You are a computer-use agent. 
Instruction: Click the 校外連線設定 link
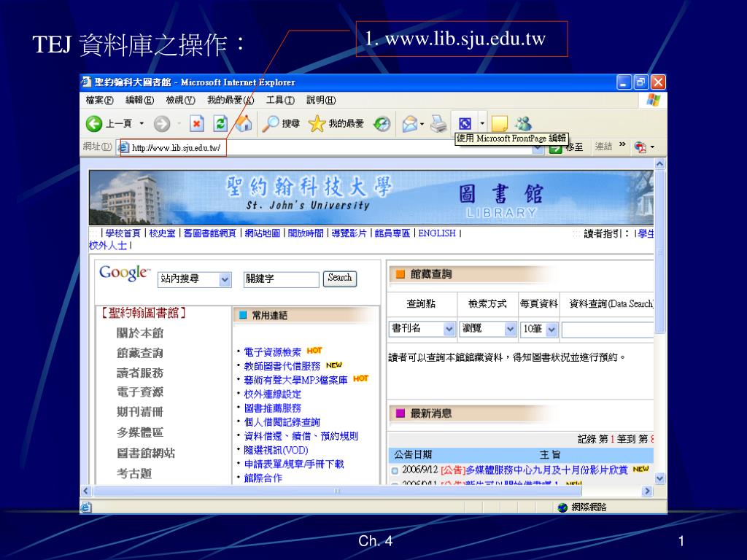click(x=273, y=394)
